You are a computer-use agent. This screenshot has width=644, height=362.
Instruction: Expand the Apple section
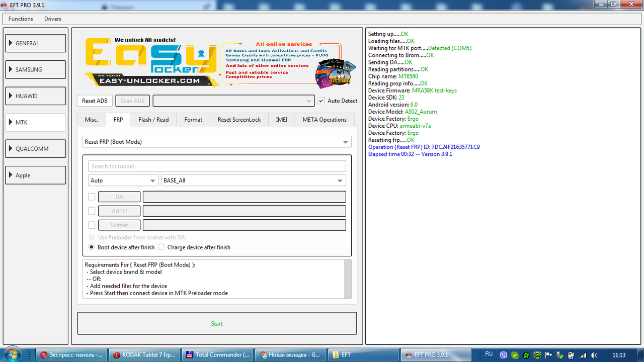tap(35, 175)
